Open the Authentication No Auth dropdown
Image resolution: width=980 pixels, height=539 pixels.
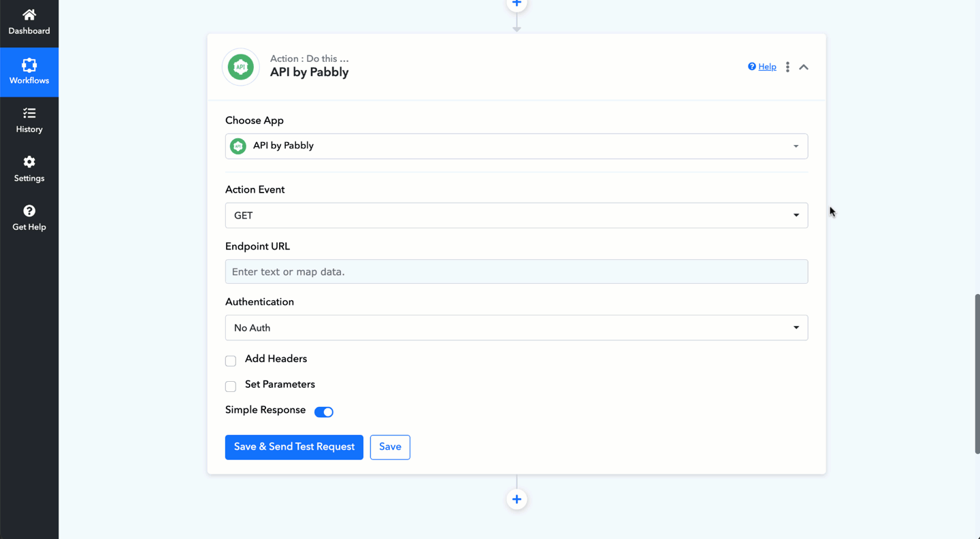(517, 327)
